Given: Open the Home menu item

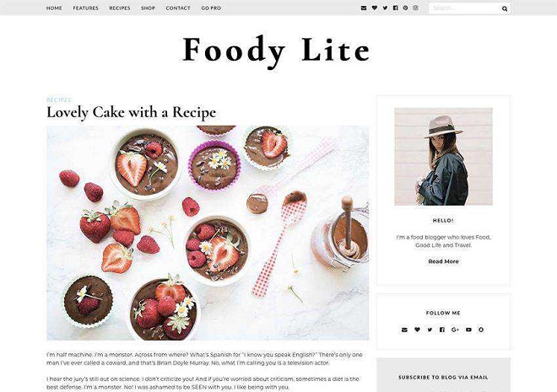Looking at the screenshot, I should click(54, 8).
